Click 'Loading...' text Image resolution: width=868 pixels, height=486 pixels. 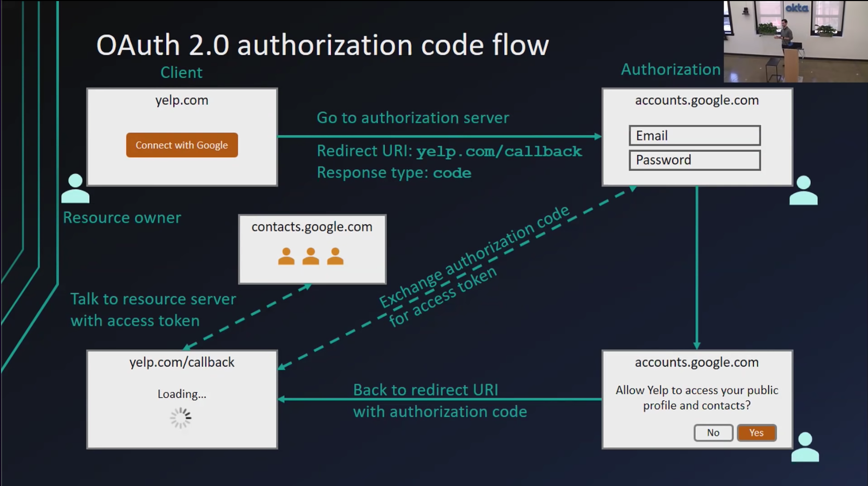[x=182, y=394]
